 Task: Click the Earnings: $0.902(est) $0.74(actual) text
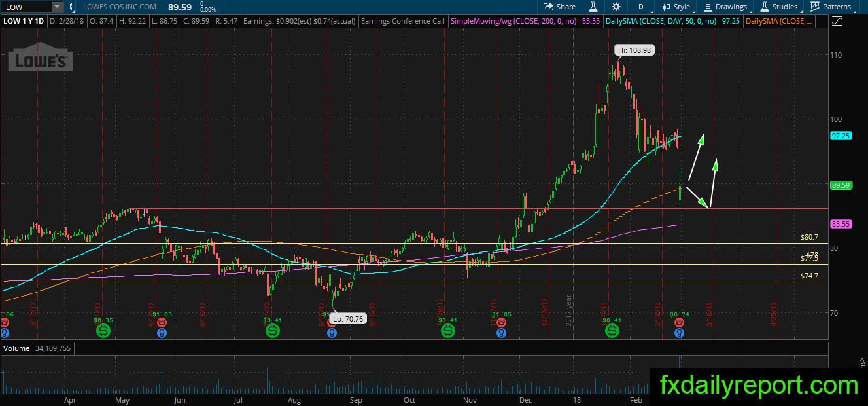(299, 21)
